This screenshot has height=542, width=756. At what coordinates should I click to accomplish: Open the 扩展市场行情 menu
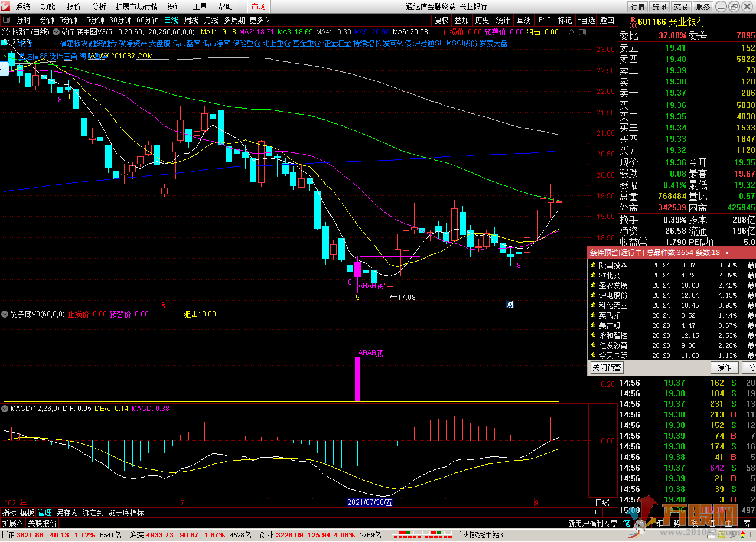137,6
